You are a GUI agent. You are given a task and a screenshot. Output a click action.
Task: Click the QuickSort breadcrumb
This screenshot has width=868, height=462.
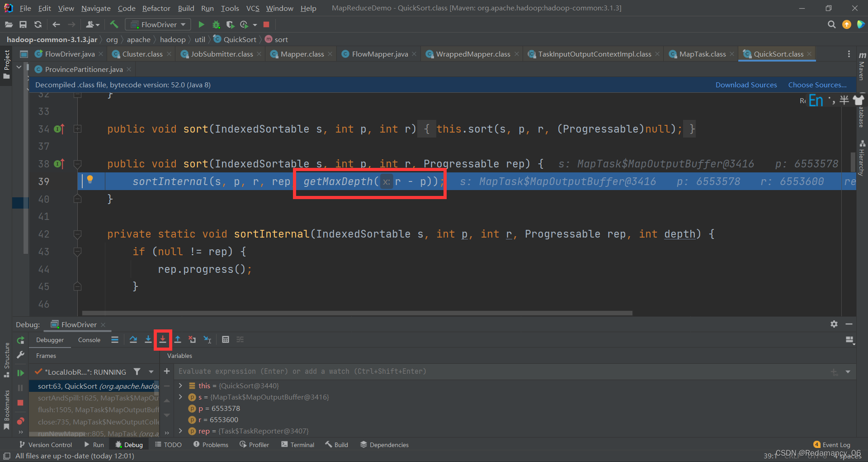(235, 39)
